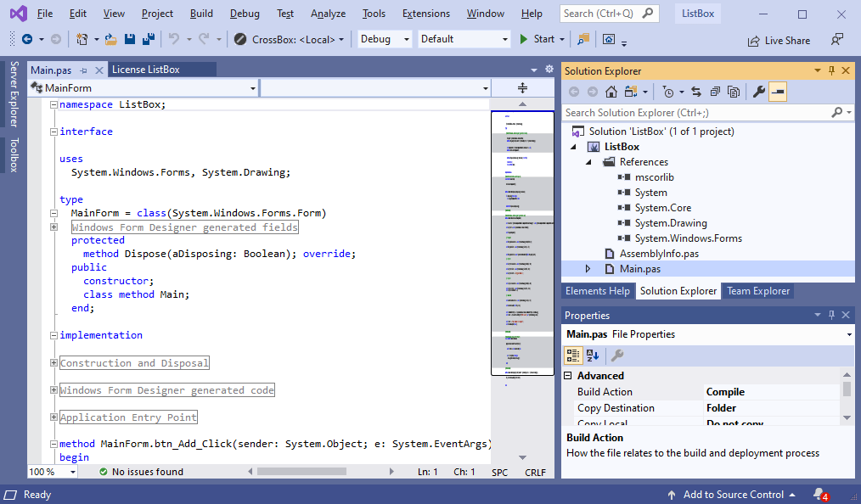Screen dimensions: 861x504
Task: Click the Collapse All icon in Solution Explorer
Action: tap(715, 92)
